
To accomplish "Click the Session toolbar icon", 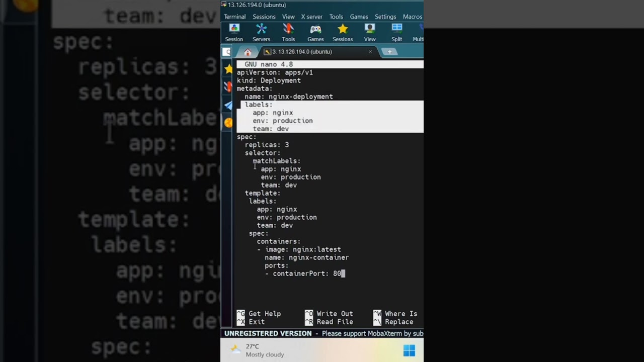I will click(x=234, y=33).
